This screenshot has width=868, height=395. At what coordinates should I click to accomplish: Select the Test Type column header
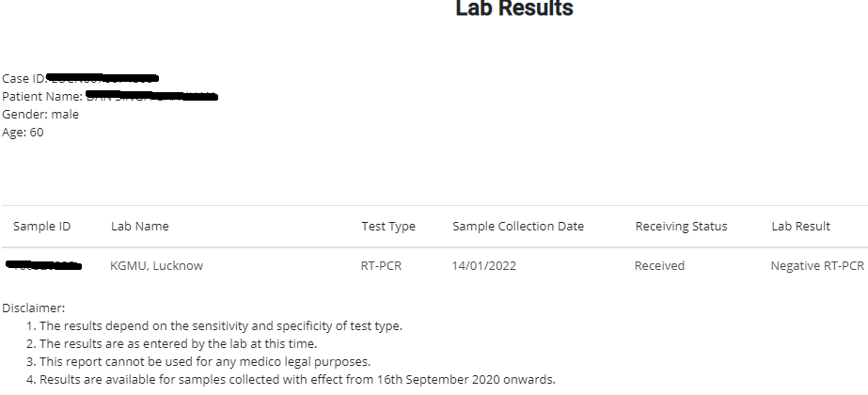(388, 227)
